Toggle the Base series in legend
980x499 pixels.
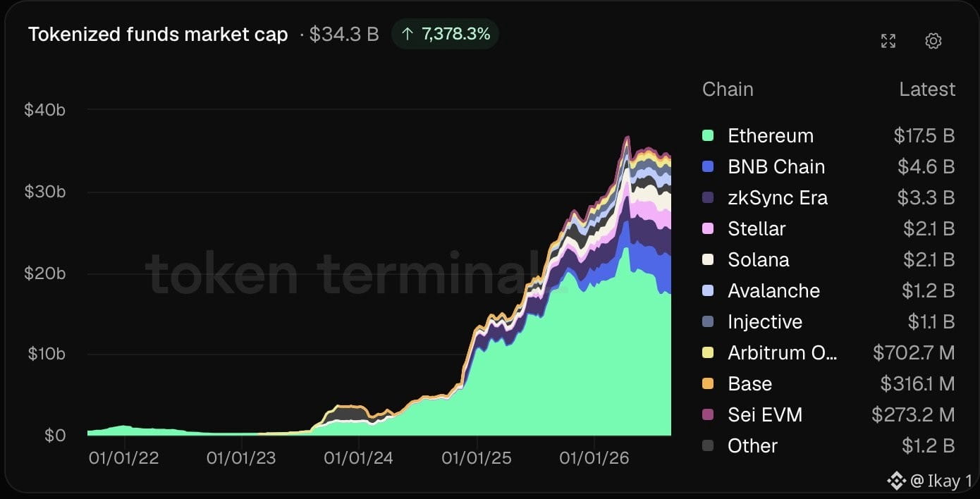(828, 383)
